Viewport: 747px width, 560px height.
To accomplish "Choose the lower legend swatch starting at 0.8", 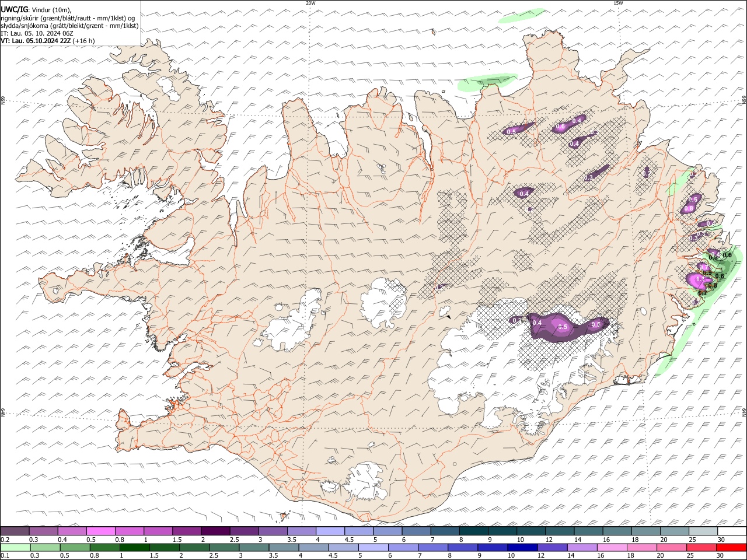I will (x=104, y=548).
